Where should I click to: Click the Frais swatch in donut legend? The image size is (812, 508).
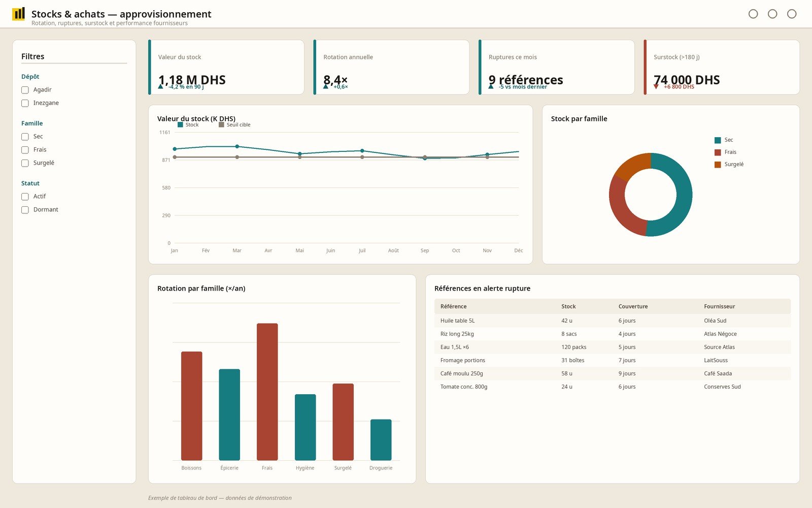pos(718,152)
